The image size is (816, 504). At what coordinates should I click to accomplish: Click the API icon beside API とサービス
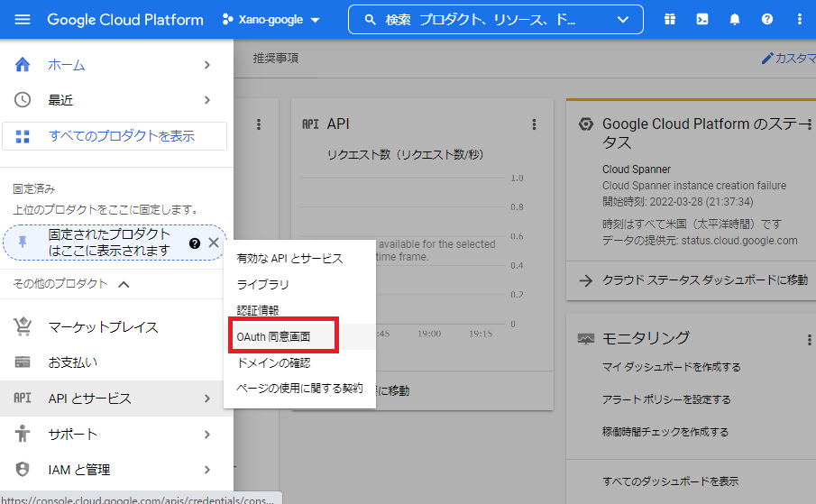[23, 398]
